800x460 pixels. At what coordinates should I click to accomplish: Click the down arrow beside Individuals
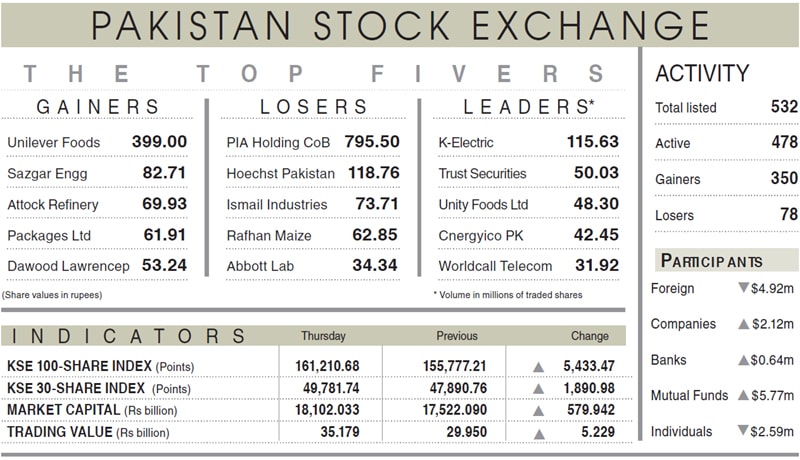click(x=743, y=431)
